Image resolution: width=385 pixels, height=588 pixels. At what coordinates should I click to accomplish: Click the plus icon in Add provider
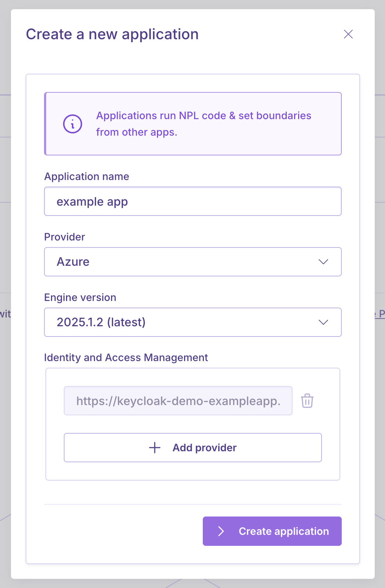tap(155, 448)
